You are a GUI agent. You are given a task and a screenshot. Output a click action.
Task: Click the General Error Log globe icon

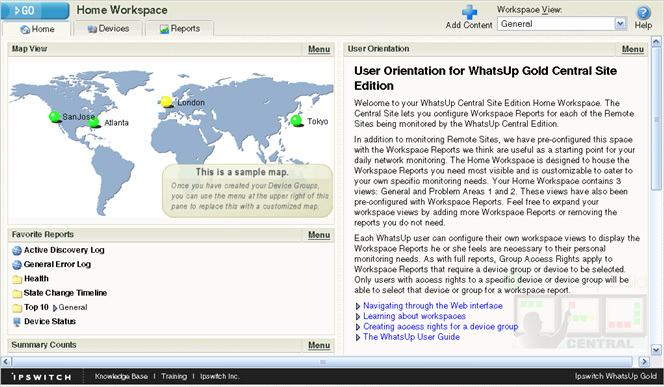(x=17, y=265)
